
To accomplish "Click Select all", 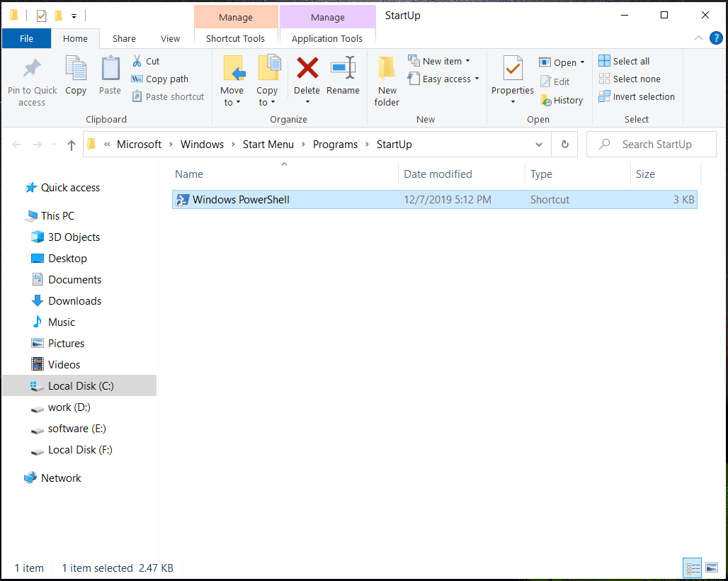I will coord(624,61).
